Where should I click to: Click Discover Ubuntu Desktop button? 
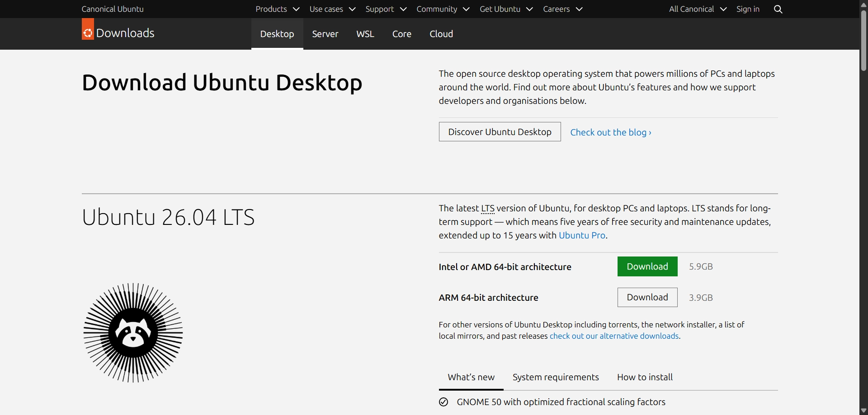[500, 131]
